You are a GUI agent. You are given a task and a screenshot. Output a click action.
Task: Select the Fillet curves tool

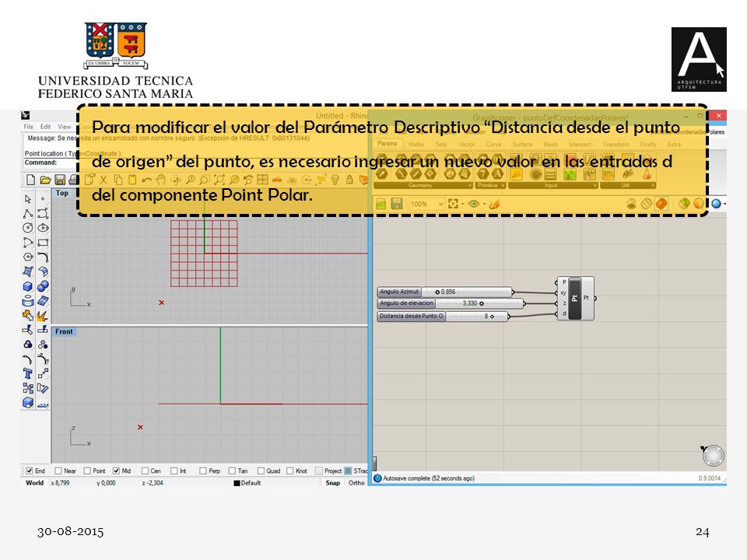tap(43, 257)
